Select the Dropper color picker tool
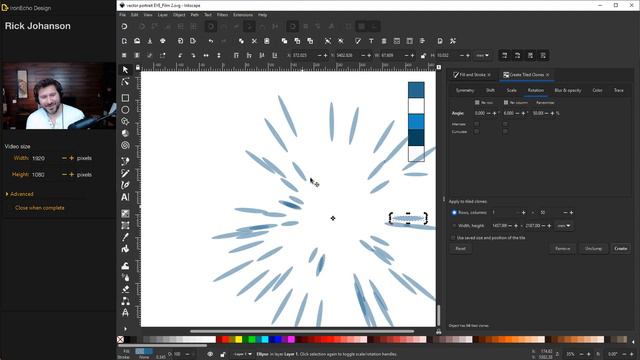The width and height of the screenshot is (640, 360). tap(125, 237)
